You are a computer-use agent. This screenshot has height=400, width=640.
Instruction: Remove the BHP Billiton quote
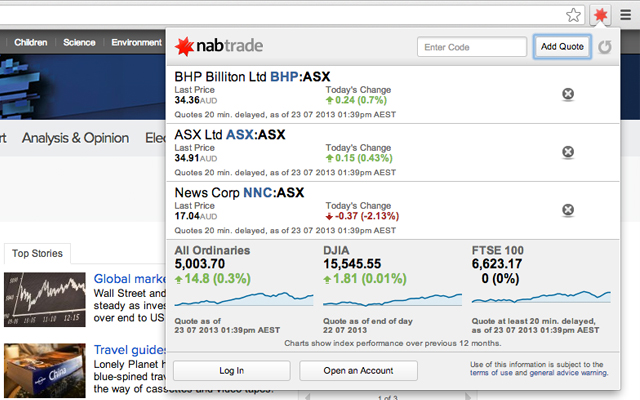click(x=568, y=94)
